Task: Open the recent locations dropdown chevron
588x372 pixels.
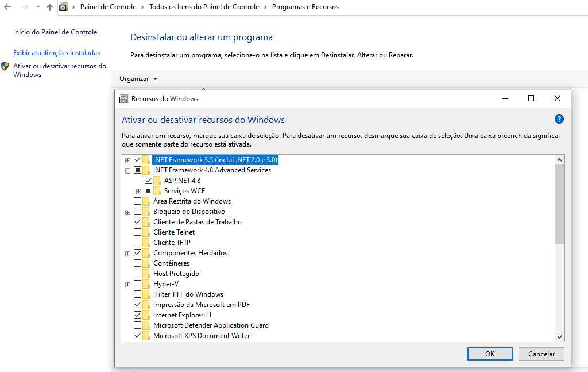Action: (x=38, y=7)
